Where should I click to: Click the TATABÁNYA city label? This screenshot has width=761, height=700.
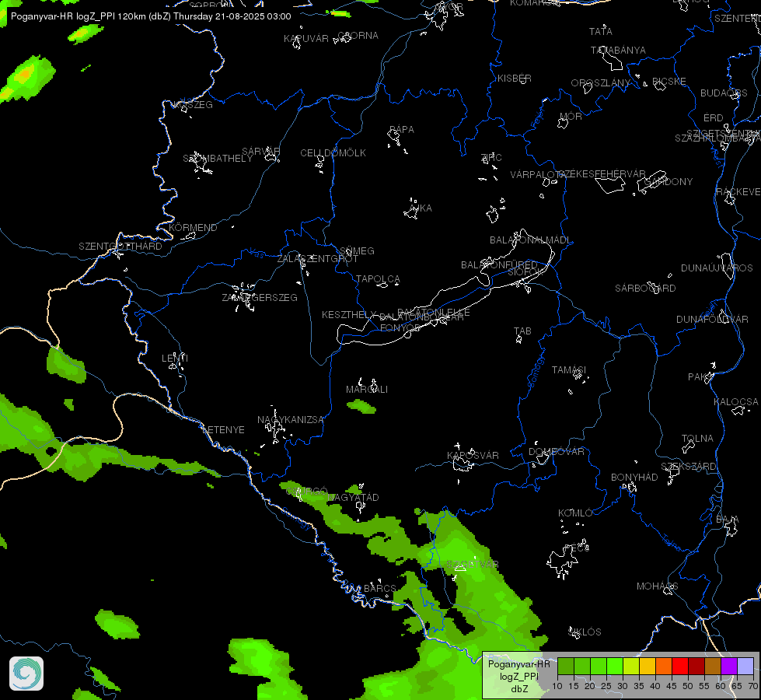(618, 50)
